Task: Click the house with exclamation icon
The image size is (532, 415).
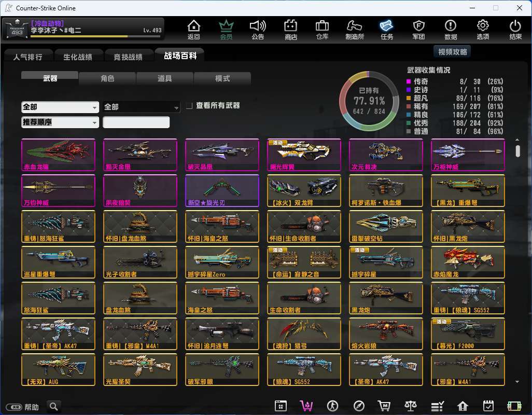Action: coord(463,406)
